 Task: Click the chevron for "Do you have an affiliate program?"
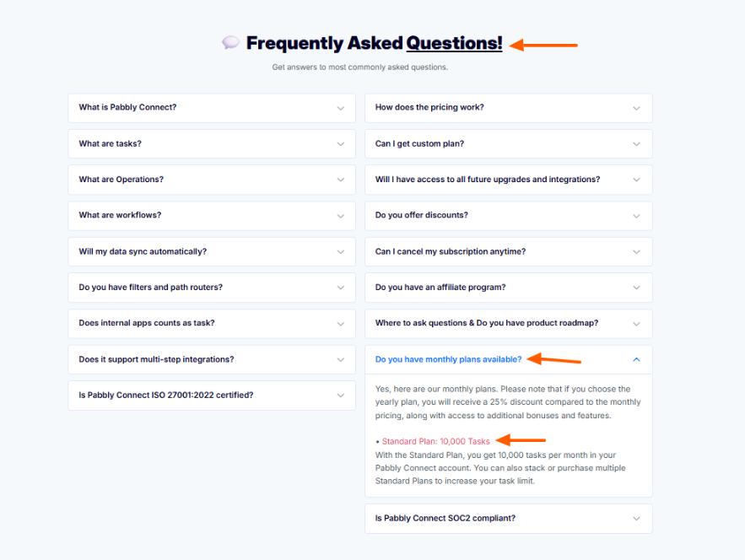tap(636, 288)
